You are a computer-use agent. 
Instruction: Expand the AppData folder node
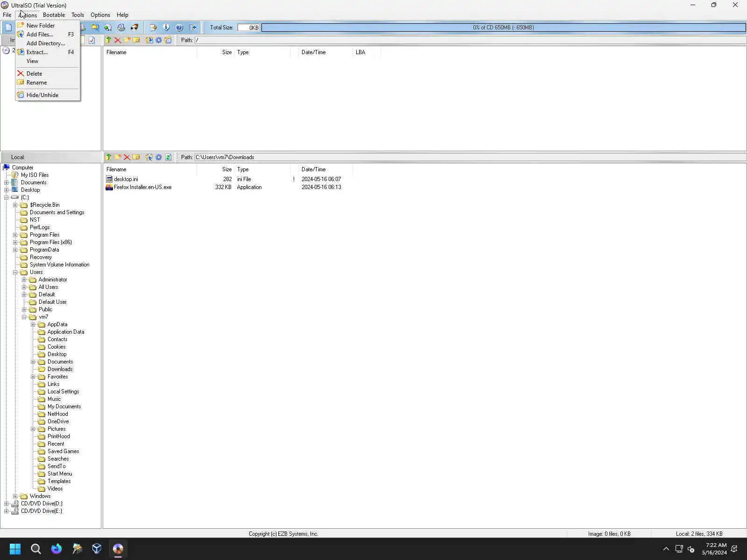pyautogui.click(x=33, y=324)
